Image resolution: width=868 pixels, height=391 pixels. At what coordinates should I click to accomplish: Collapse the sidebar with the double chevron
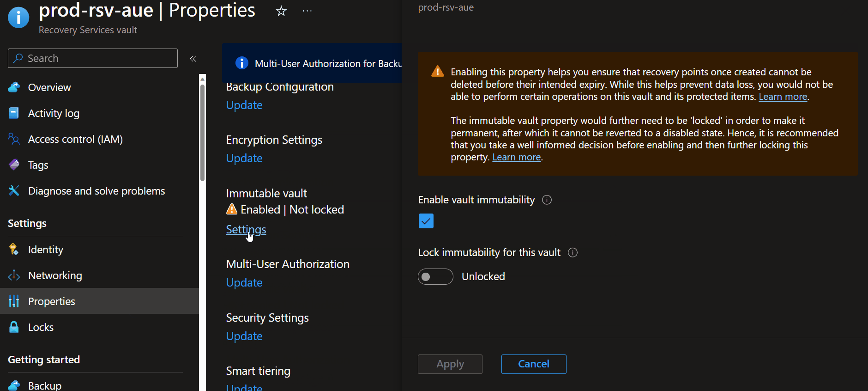[193, 58]
